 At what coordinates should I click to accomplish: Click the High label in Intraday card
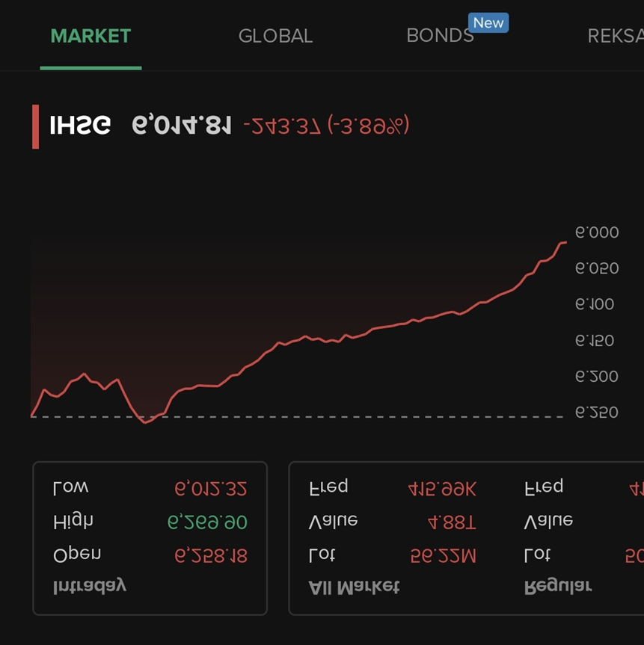pyautogui.click(x=73, y=522)
